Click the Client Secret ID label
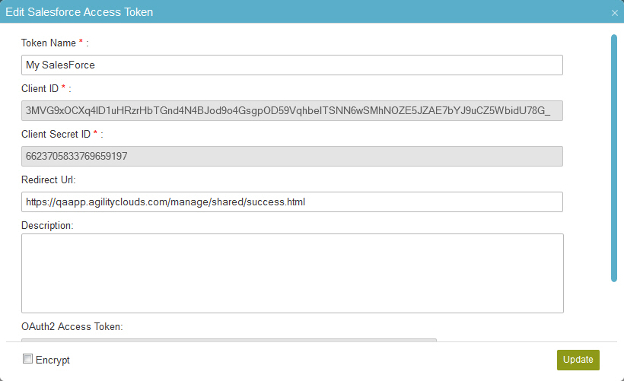Image resolution: width=624 pixels, height=381 pixels. click(x=56, y=134)
